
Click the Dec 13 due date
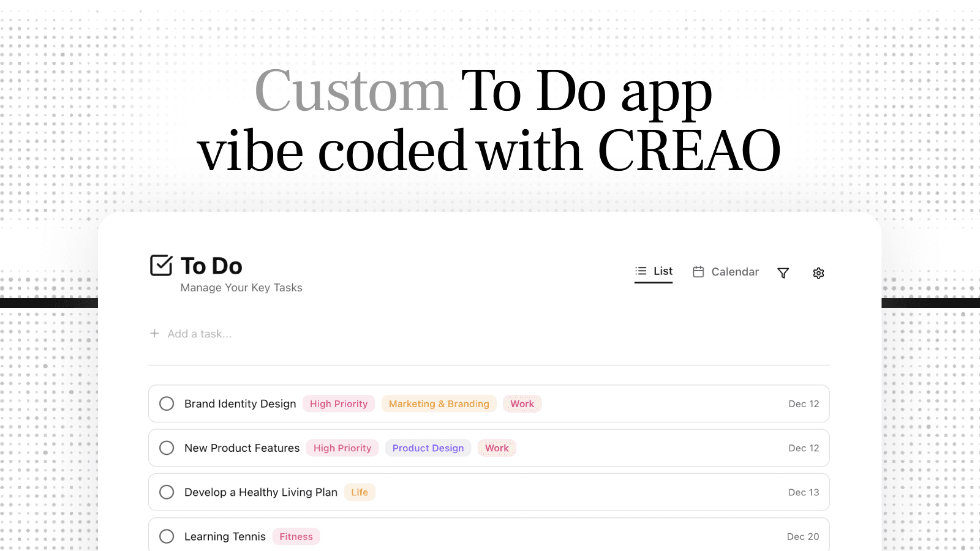tap(804, 492)
